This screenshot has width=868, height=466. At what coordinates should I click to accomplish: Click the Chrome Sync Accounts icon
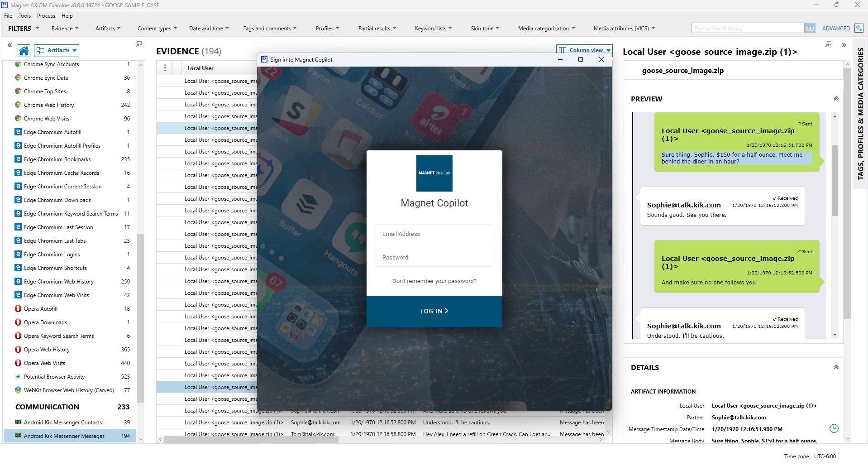18,64
